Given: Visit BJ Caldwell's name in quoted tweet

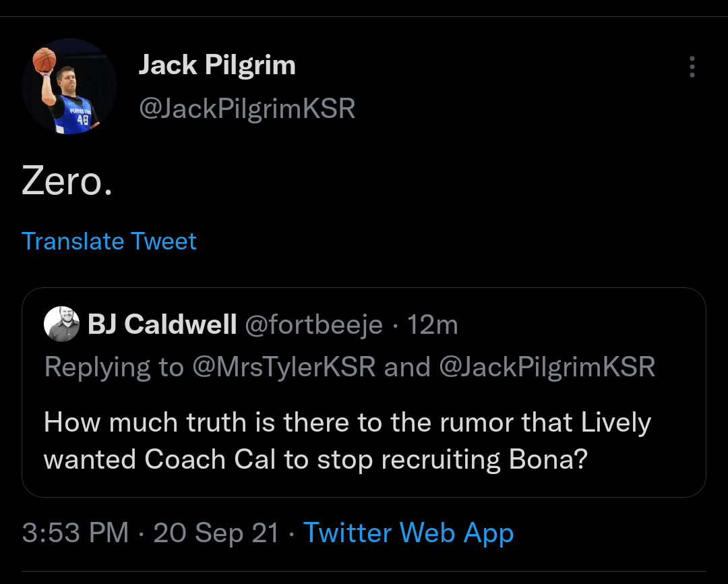Looking at the screenshot, I should click(162, 325).
